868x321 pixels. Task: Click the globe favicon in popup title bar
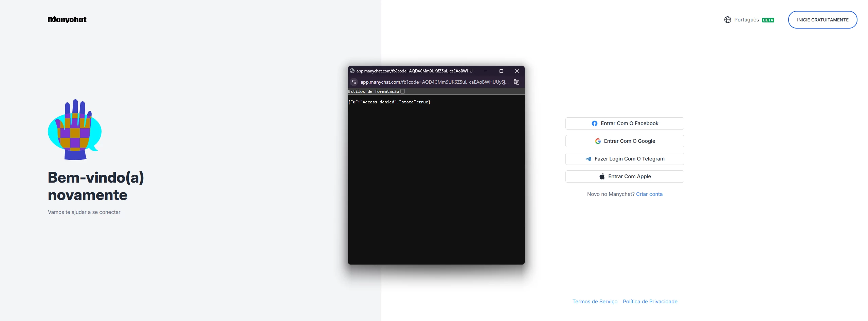pyautogui.click(x=352, y=71)
